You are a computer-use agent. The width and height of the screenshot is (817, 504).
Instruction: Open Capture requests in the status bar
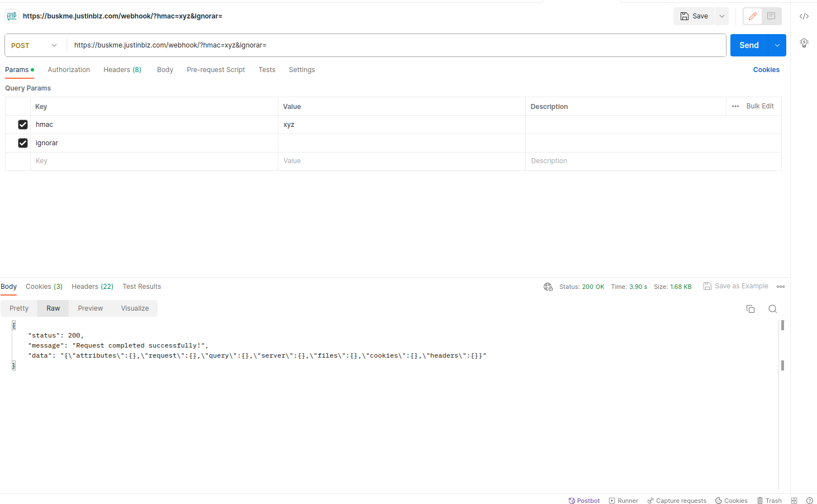[677, 501]
